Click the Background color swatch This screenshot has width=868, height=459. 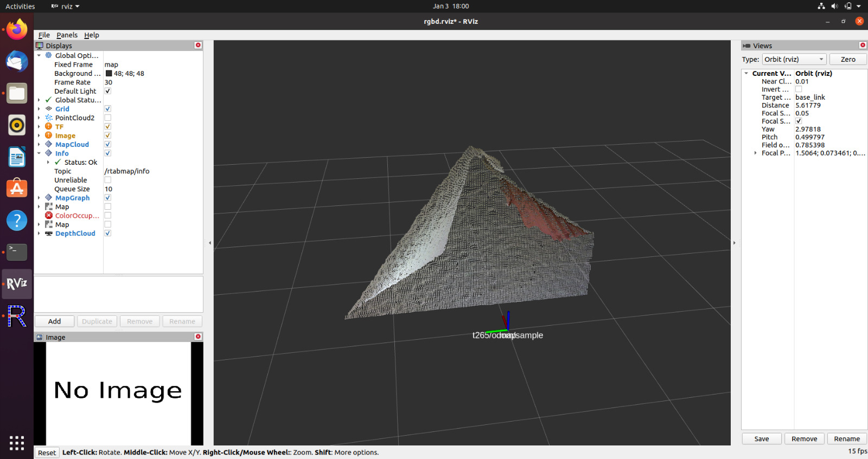click(108, 74)
